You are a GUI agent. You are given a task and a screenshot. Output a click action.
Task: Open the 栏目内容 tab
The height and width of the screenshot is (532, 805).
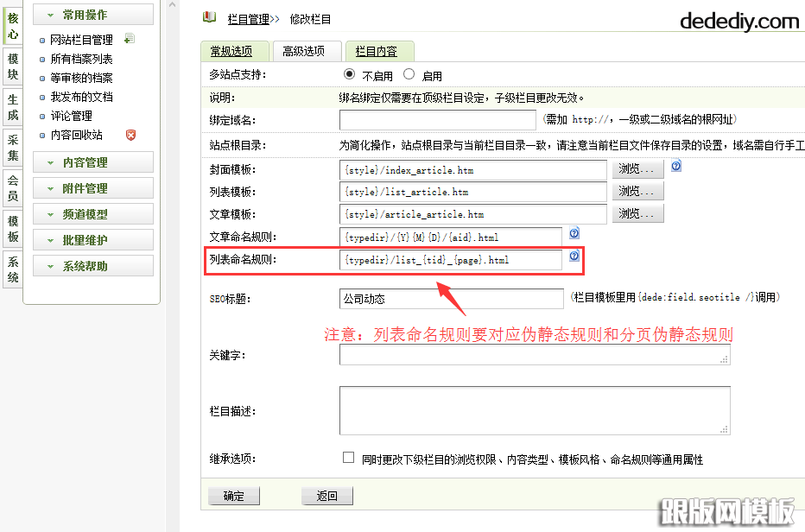coord(377,52)
